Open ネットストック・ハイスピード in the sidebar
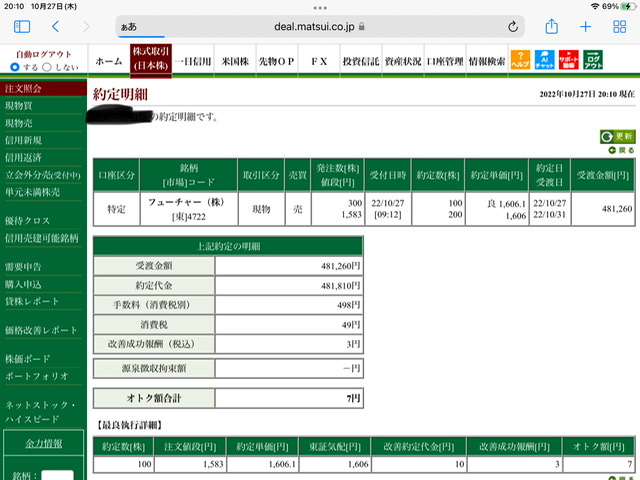640x480 pixels. (40, 412)
